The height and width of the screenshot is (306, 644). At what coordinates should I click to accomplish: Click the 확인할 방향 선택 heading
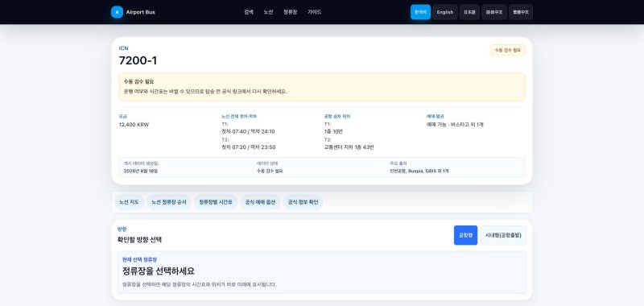(139, 239)
